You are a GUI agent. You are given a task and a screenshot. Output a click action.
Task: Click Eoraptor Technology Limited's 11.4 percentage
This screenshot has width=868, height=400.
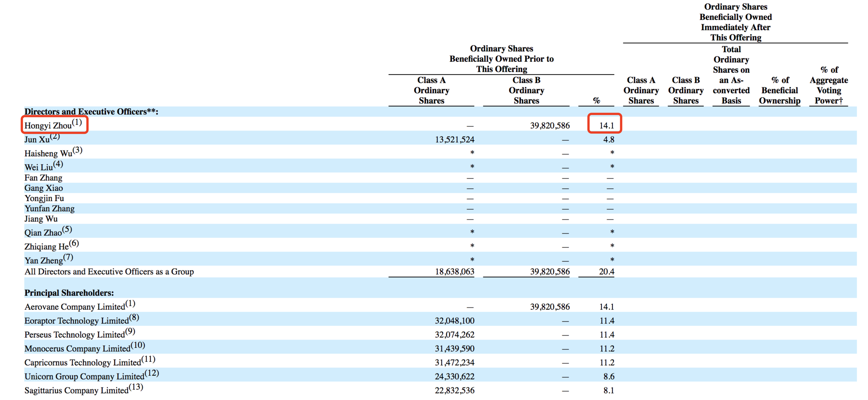tap(607, 321)
